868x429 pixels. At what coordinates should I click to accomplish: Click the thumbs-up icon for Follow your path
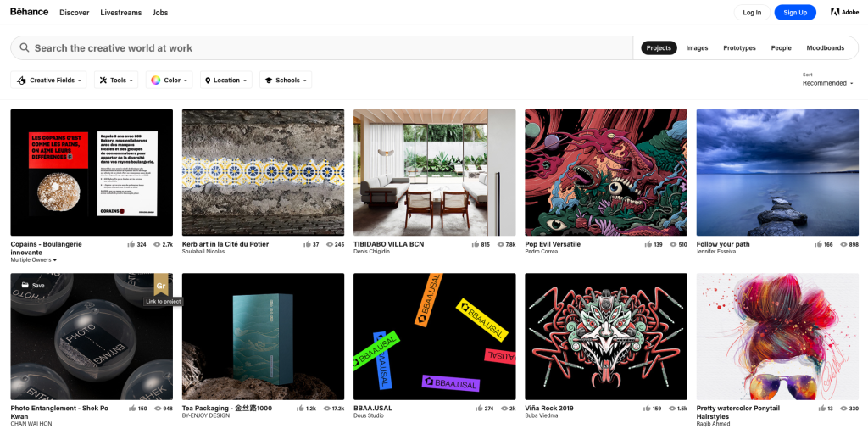818,244
